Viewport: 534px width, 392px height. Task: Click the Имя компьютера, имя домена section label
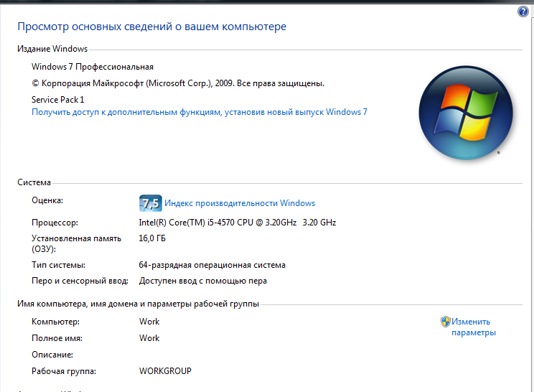click(138, 304)
